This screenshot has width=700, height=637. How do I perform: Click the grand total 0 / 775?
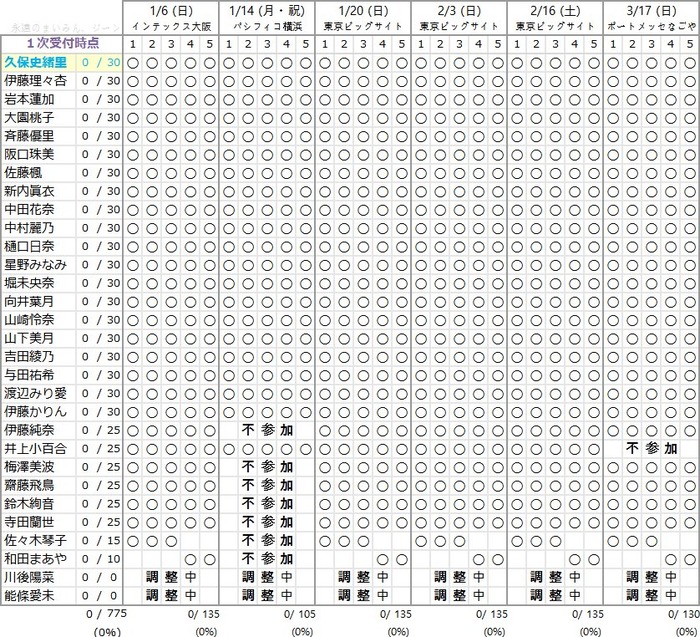[x=106, y=614]
